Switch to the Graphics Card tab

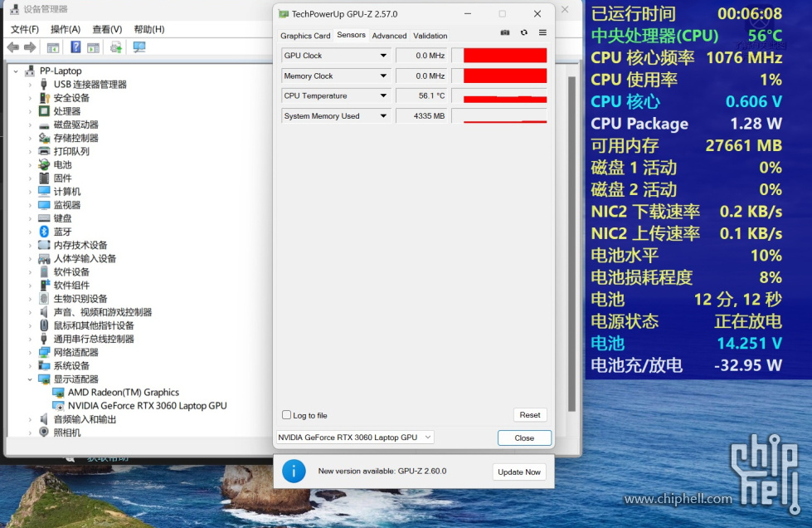point(305,36)
